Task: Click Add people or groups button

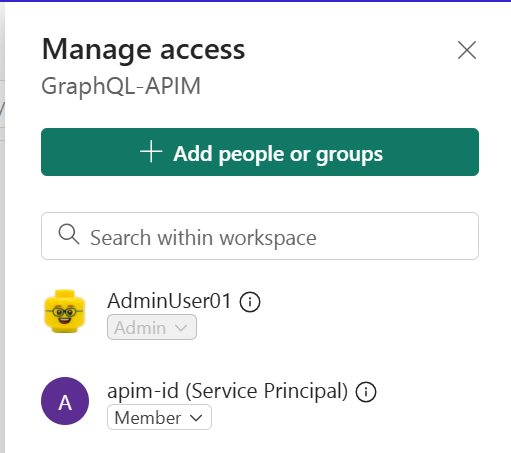Action: 260,152
